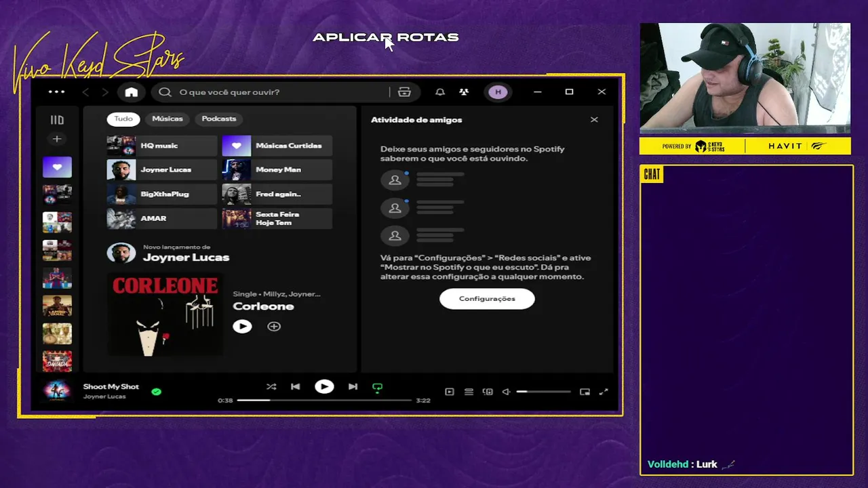
Task: Click the Configurações button
Action: 487,299
